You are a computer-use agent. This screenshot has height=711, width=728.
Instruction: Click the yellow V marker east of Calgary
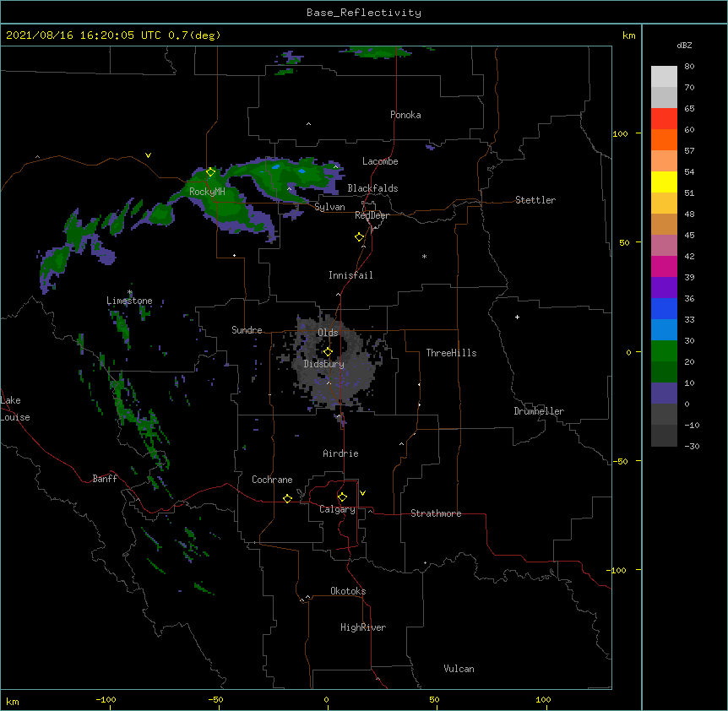click(362, 493)
